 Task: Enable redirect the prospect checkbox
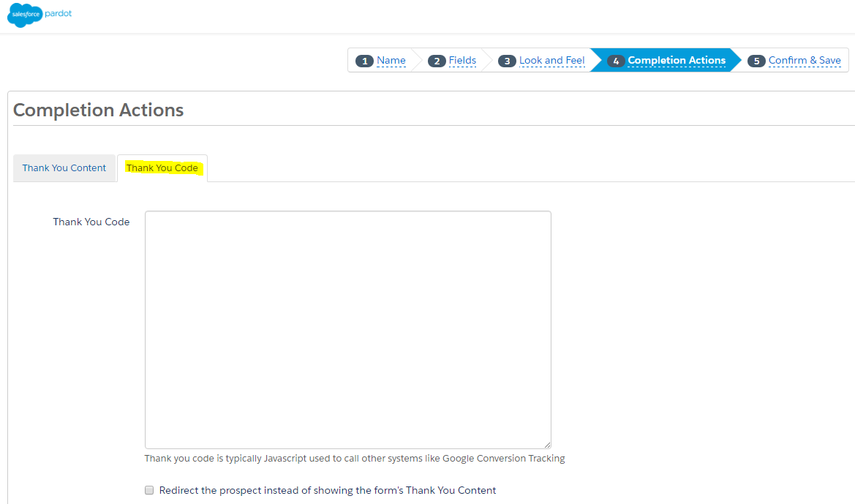point(149,490)
